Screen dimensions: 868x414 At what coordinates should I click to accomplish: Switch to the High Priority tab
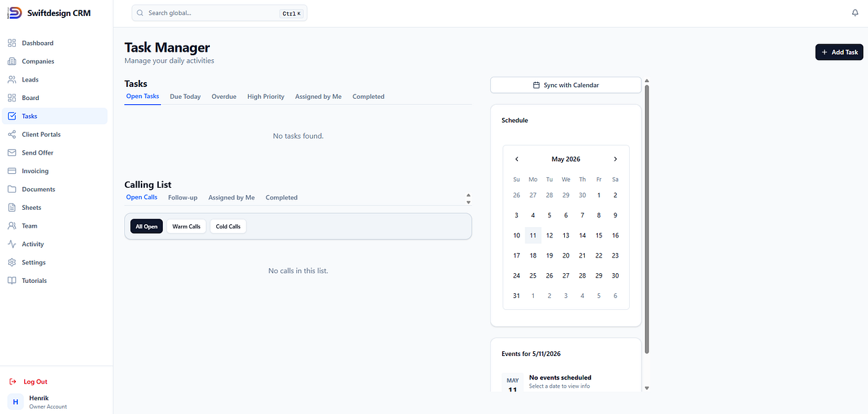click(x=266, y=97)
